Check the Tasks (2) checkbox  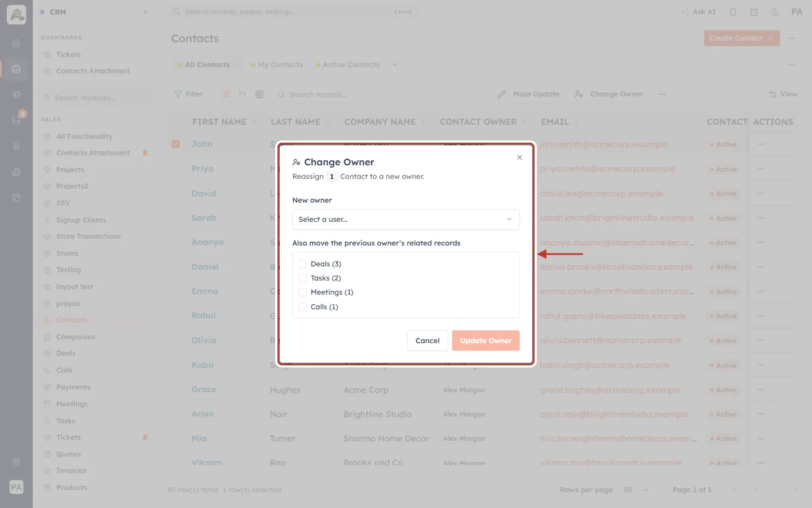[x=303, y=278]
